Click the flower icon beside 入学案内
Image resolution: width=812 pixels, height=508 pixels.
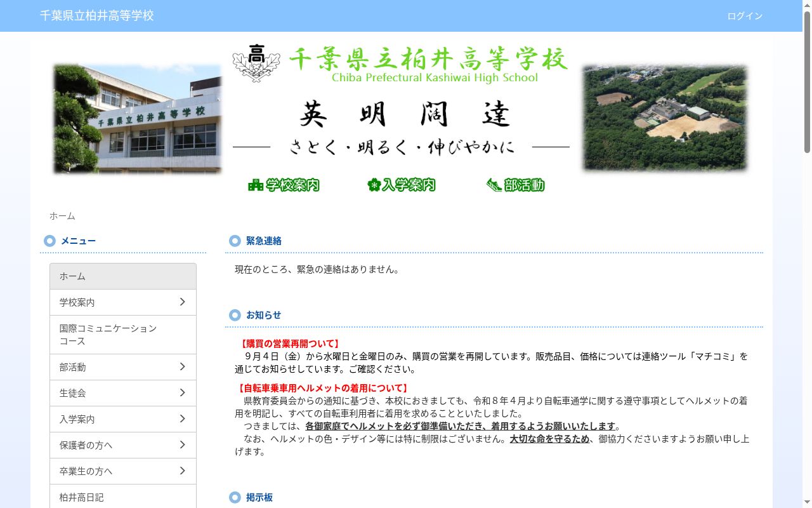[x=374, y=185]
